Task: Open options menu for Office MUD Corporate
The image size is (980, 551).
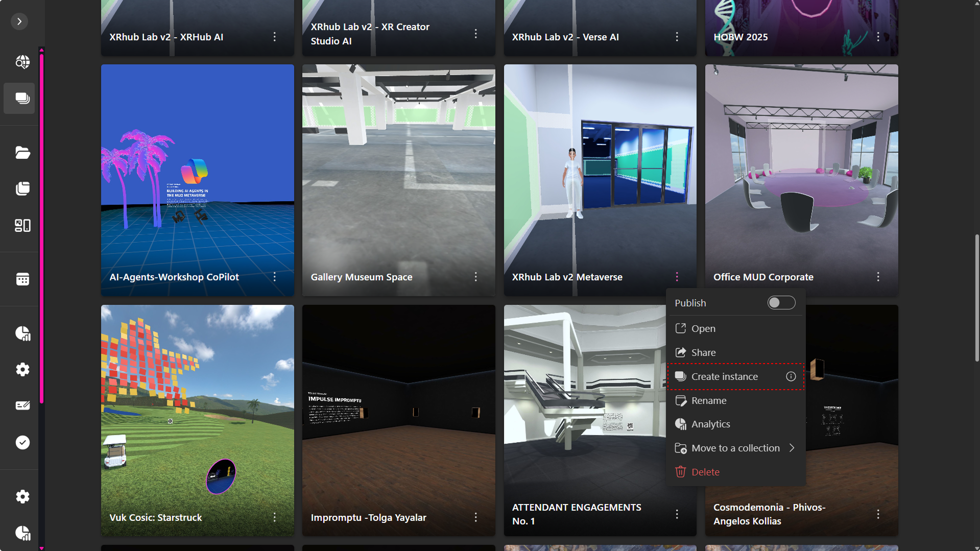Action: pyautogui.click(x=878, y=277)
